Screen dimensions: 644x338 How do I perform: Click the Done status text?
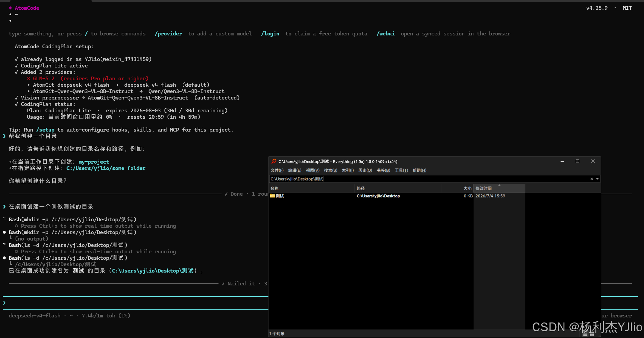coord(236,194)
